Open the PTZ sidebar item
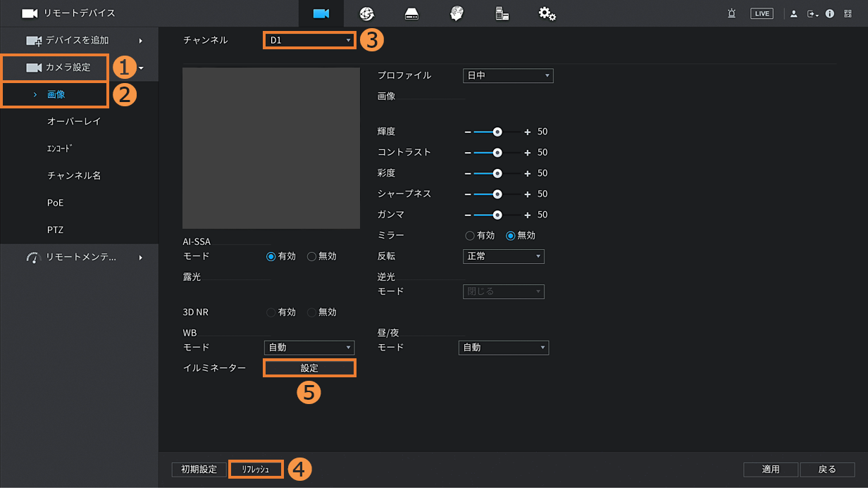The image size is (868, 504). (x=56, y=229)
